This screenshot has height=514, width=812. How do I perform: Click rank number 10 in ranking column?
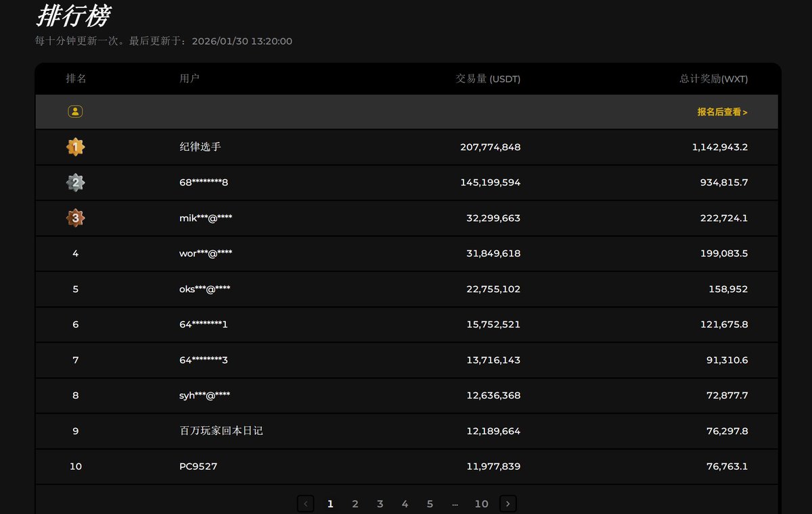coord(76,466)
